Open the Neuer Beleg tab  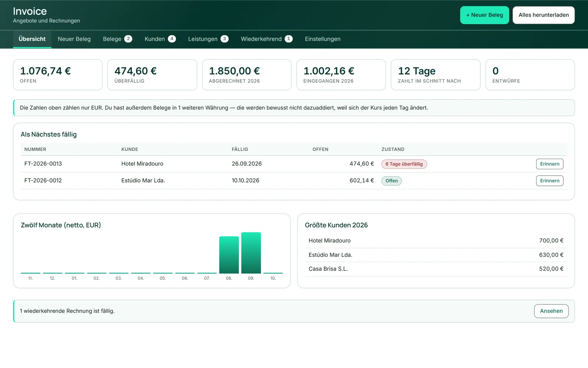(74, 39)
